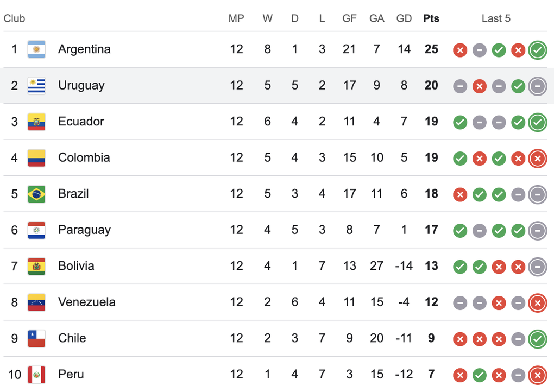Select the Pts column header
Viewport: 554px width, 392px height.
coord(431,18)
